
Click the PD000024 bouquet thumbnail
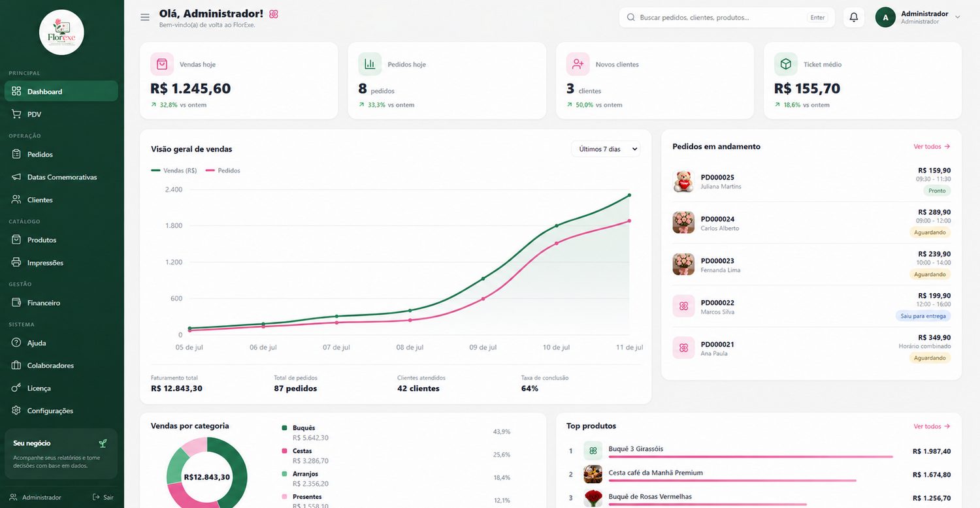tap(683, 223)
